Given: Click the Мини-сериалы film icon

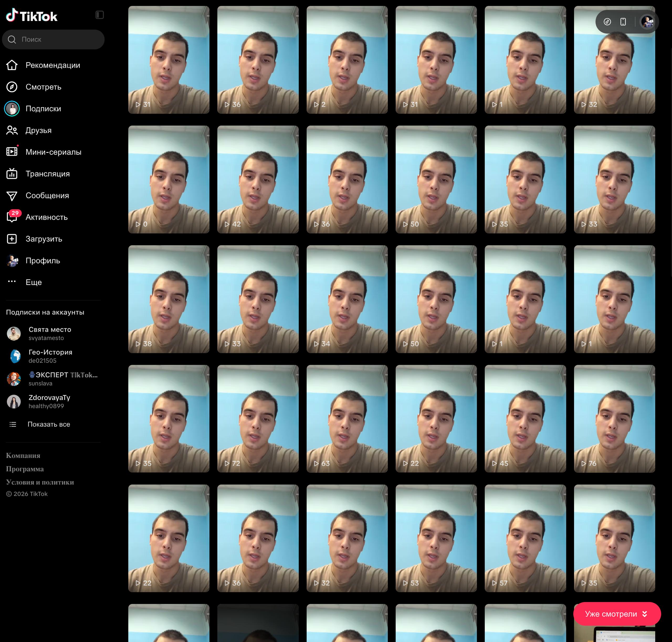Looking at the screenshot, I should point(12,152).
